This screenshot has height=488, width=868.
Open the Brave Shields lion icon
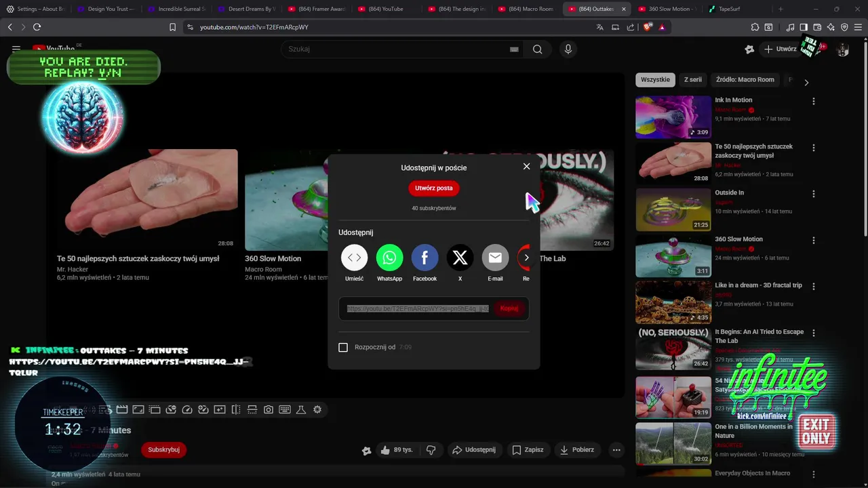[648, 27]
